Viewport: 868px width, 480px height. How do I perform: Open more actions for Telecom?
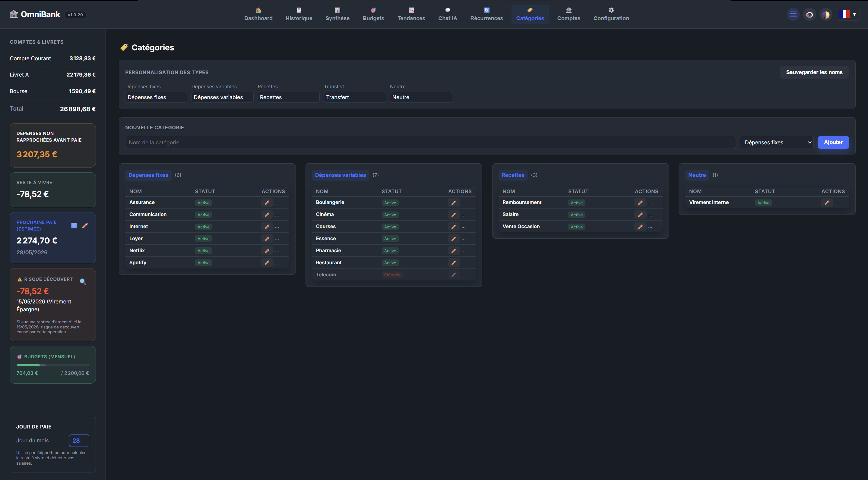pyautogui.click(x=464, y=275)
